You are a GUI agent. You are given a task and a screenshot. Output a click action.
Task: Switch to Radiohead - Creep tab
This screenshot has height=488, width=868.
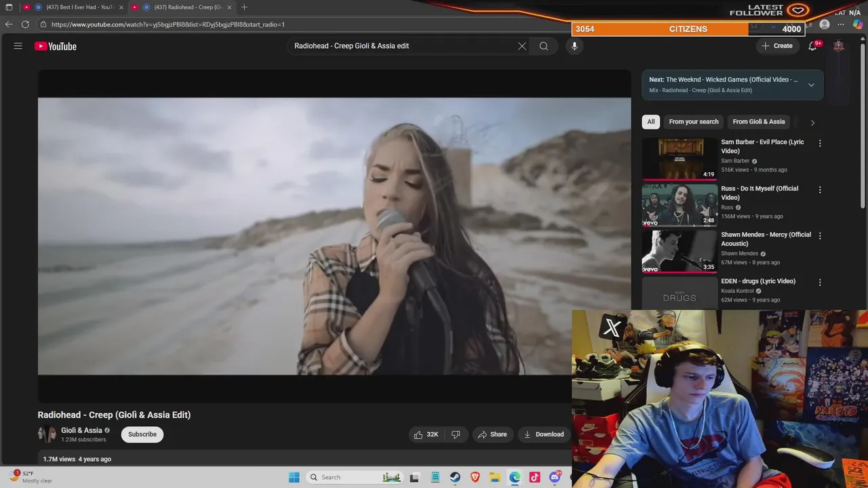point(181,7)
